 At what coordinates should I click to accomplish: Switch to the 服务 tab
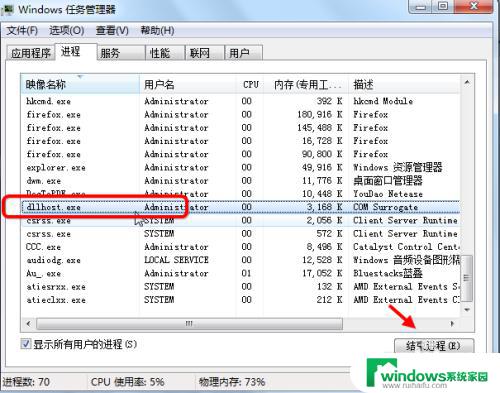(x=121, y=53)
